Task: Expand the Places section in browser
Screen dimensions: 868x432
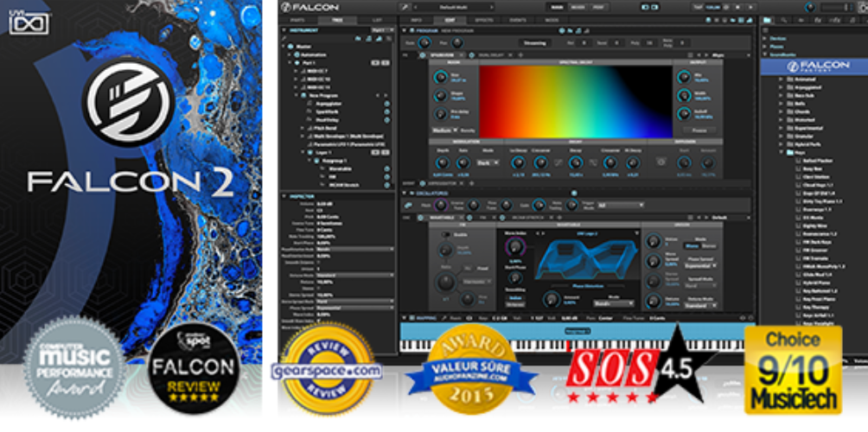Action: click(765, 47)
